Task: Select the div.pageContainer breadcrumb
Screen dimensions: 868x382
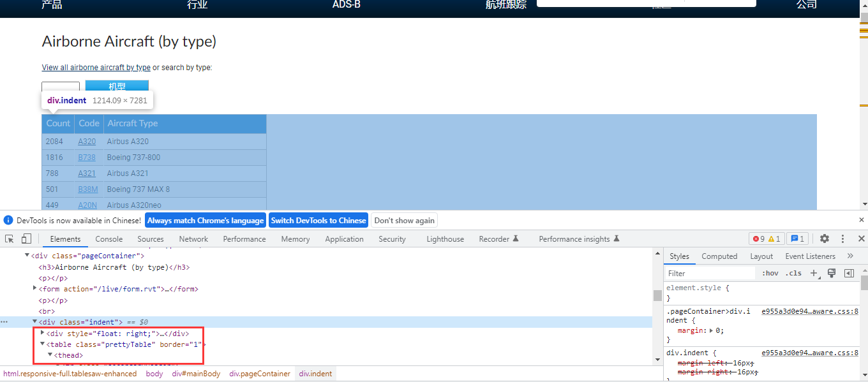Action: coord(260,374)
